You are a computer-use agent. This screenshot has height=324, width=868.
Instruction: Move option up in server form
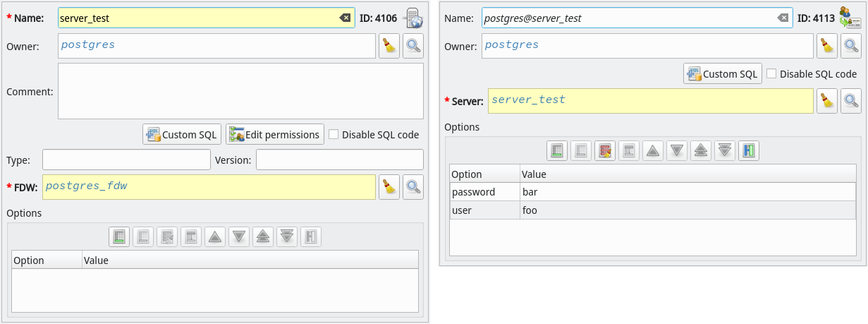click(x=215, y=236)
